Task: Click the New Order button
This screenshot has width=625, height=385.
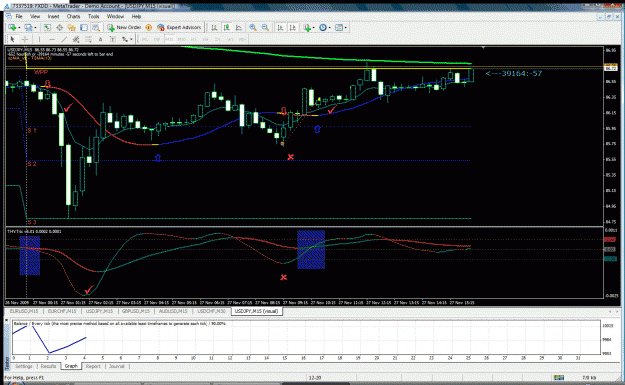Action: pyautogui.click(x=124, y=27)
